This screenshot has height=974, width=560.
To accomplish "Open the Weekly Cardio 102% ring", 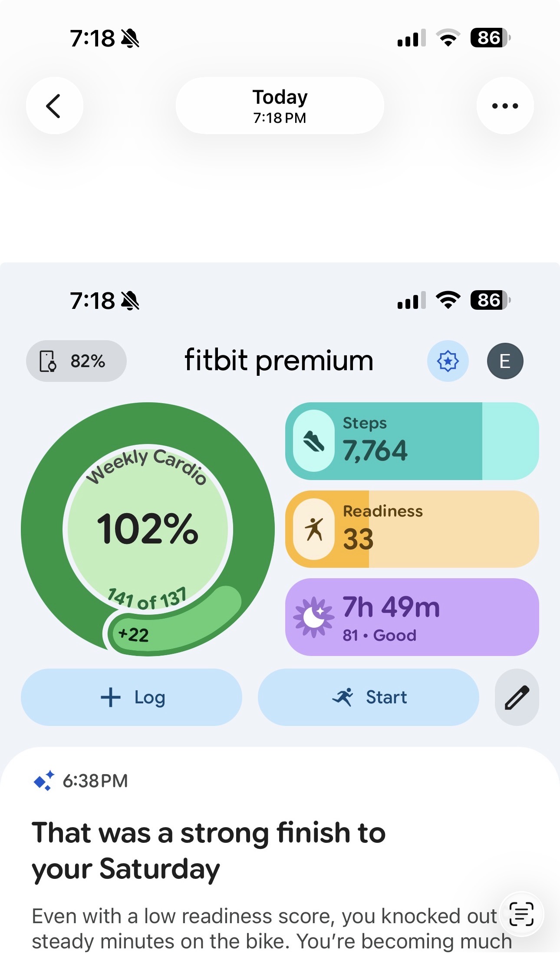I will [x=148, y=529].
